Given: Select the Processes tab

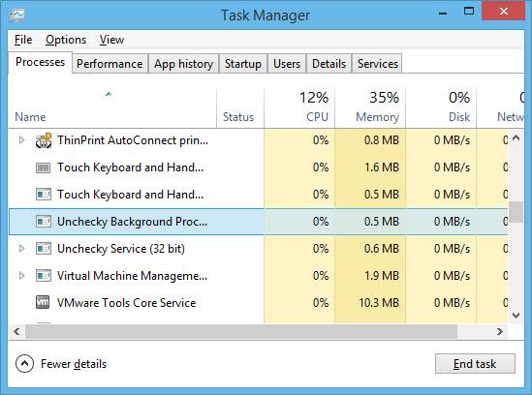Looking at the screenshot, I should click(40, 62).
